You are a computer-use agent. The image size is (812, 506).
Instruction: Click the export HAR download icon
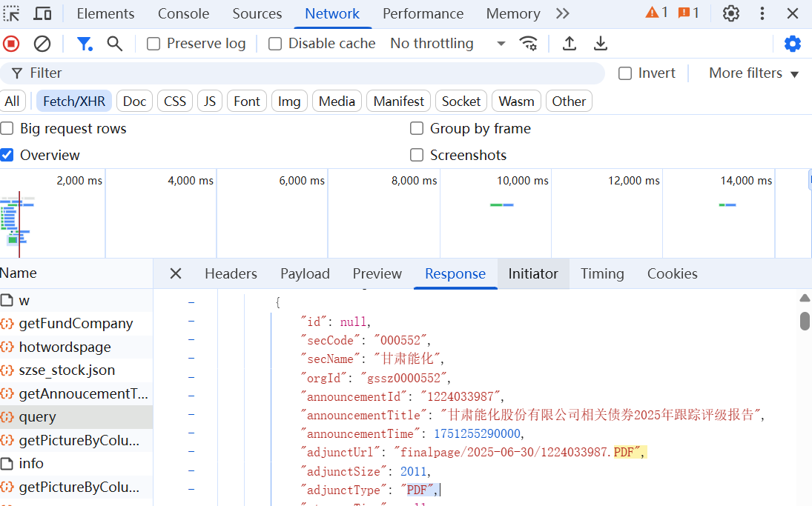[601, 44]
